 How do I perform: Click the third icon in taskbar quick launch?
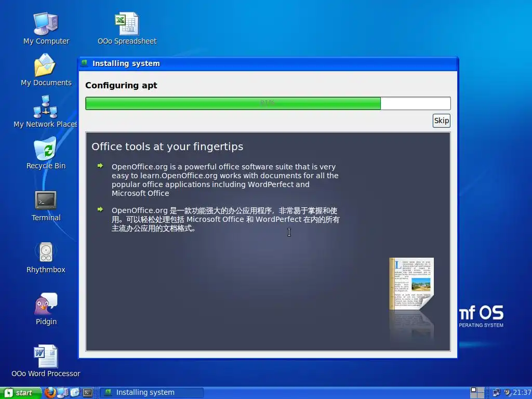(x=75, y=393)
